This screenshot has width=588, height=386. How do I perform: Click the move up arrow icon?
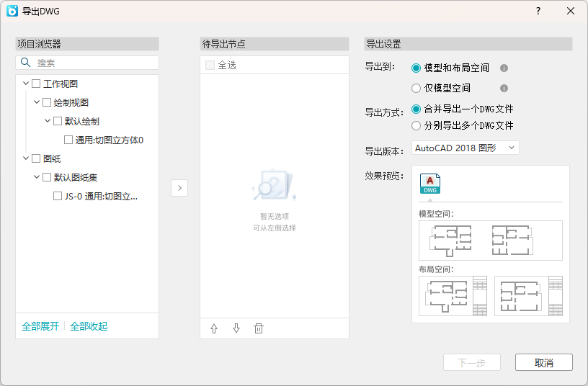pos(214,328)
